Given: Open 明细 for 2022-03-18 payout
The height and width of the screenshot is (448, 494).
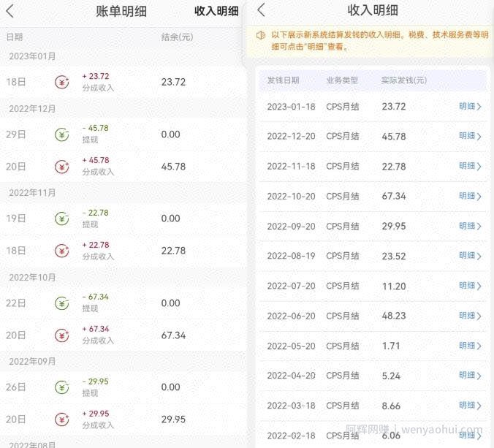Looking at the screenshot, I should point(470,406).
